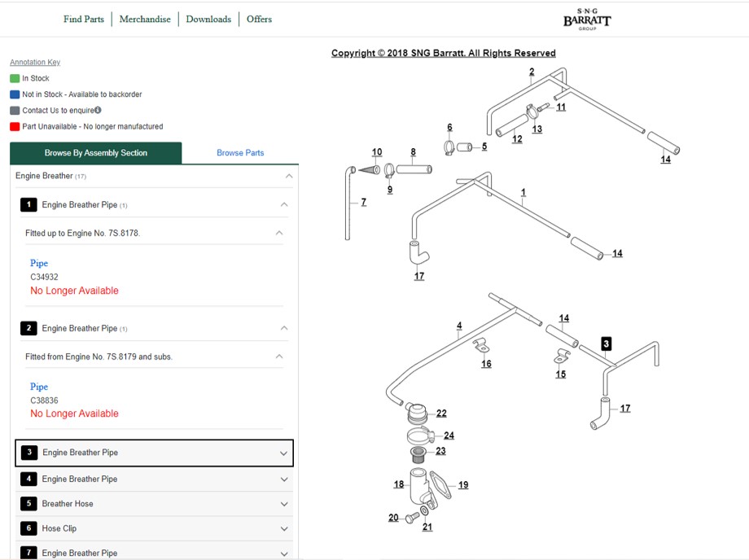Screen dimensions: 749x560
Task: Click the number 1 badge for Engine Breather Pipe
Action: (28, 204)
